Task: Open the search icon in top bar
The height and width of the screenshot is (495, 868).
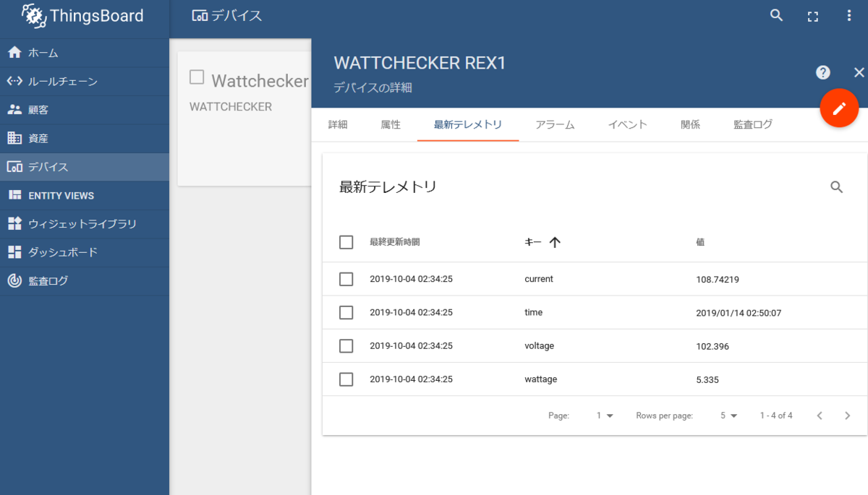Action: pyautogui.click(x=777, y=15)
